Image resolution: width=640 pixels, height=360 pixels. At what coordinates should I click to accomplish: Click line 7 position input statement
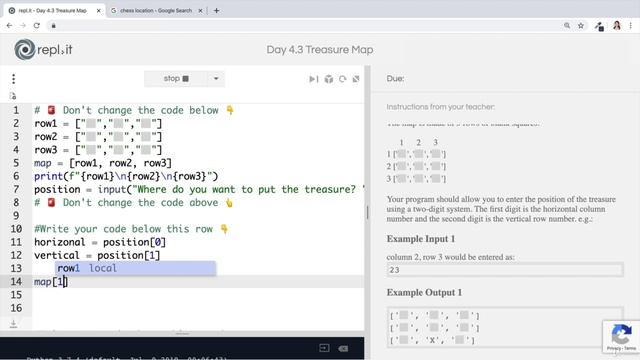[x=199, y=189]
